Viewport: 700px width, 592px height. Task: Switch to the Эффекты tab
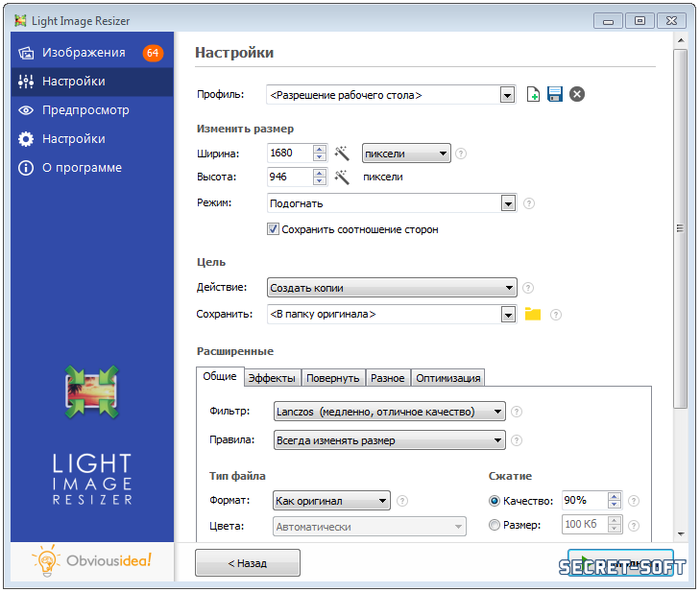(x=272, y=378)
